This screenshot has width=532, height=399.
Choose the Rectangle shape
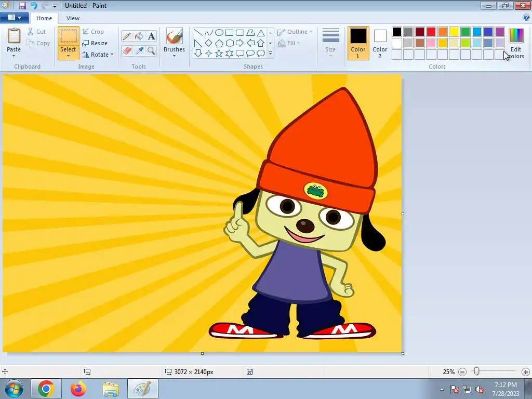(229, 33)
